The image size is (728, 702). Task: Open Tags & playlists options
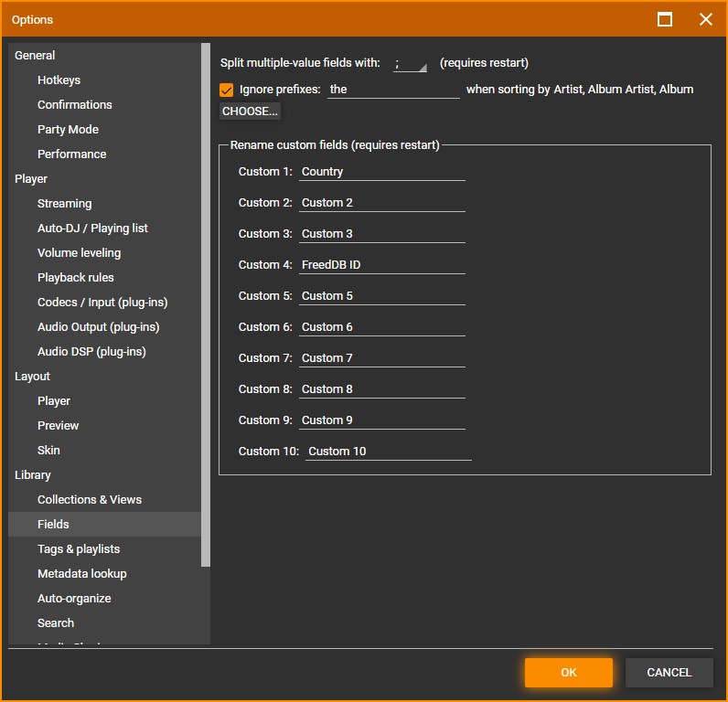pyautogui.click(x=78, y=549)
